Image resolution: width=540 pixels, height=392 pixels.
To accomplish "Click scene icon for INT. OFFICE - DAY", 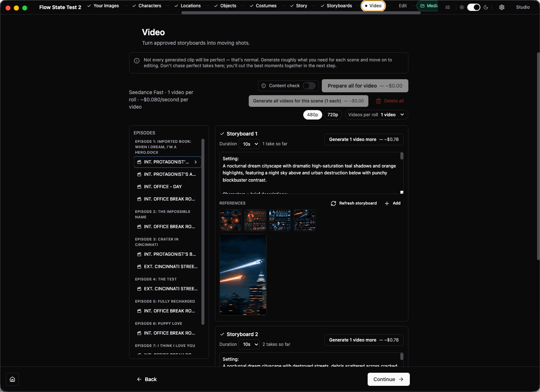I will tap(139, 187).
